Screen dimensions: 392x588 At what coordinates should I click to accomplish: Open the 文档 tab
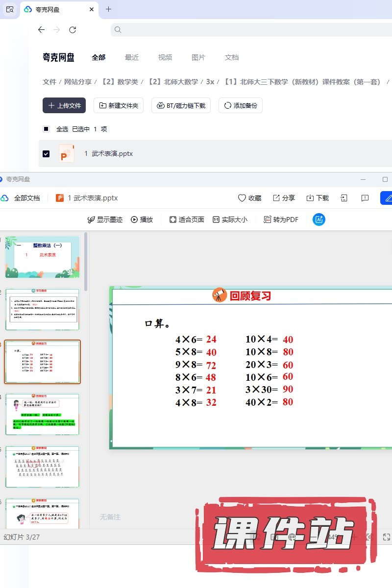coord(232,57)
